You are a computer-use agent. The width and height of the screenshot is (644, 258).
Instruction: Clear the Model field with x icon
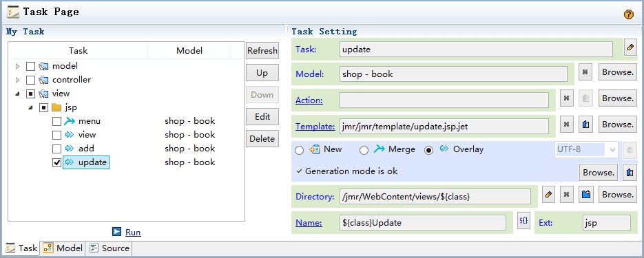coord(585,74)
